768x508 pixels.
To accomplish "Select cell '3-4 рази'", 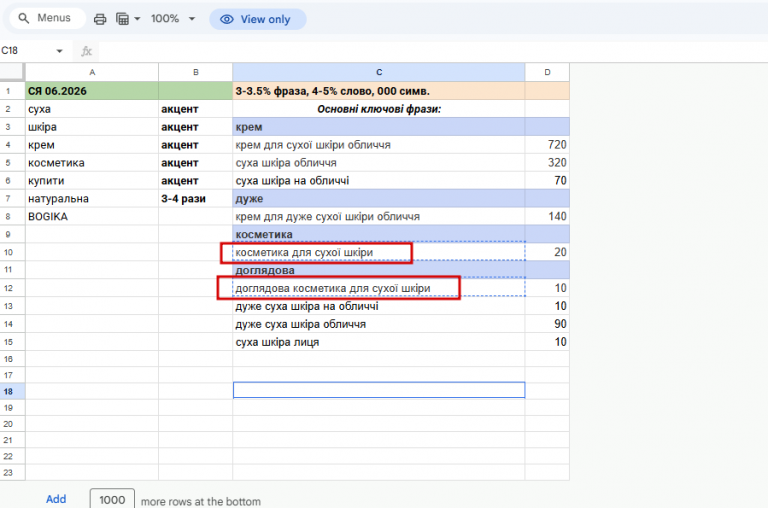I will (195, 198).
